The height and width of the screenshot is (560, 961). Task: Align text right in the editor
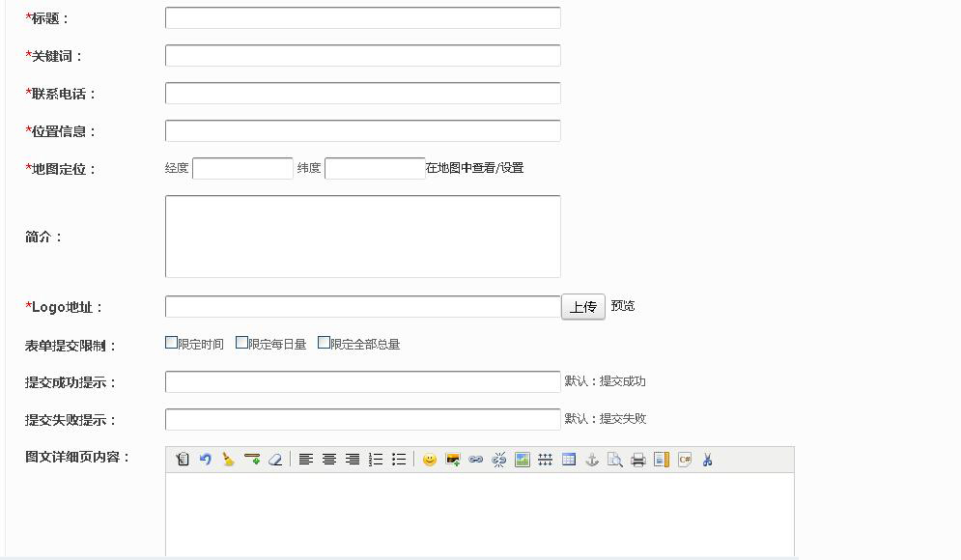point(353,460)
